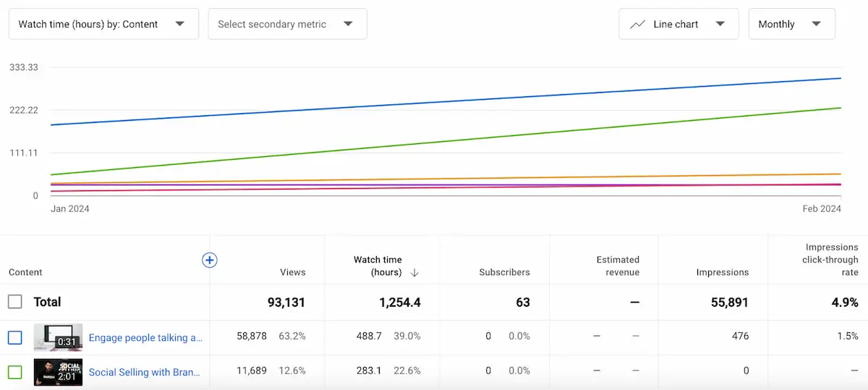Screen dimensions: 868x390
Task: Toggle the blue checkbox for Engage people video
Action: 15,337
